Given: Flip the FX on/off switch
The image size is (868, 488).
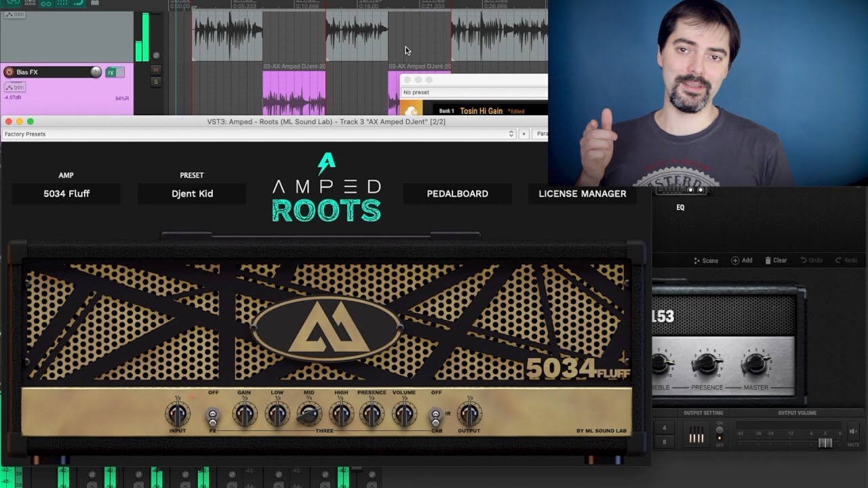Looking at the screenshot, I should click(213, 416).
